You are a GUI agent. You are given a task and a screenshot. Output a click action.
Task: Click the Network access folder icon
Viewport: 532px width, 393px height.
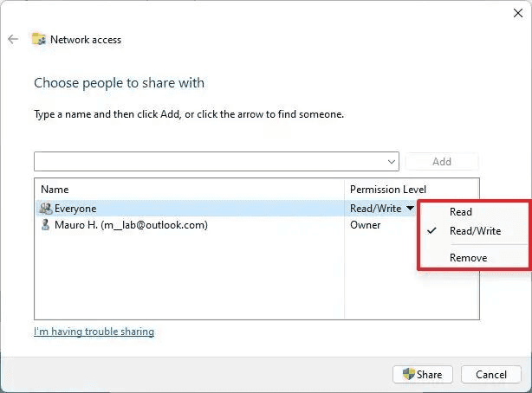click(39, 39)
